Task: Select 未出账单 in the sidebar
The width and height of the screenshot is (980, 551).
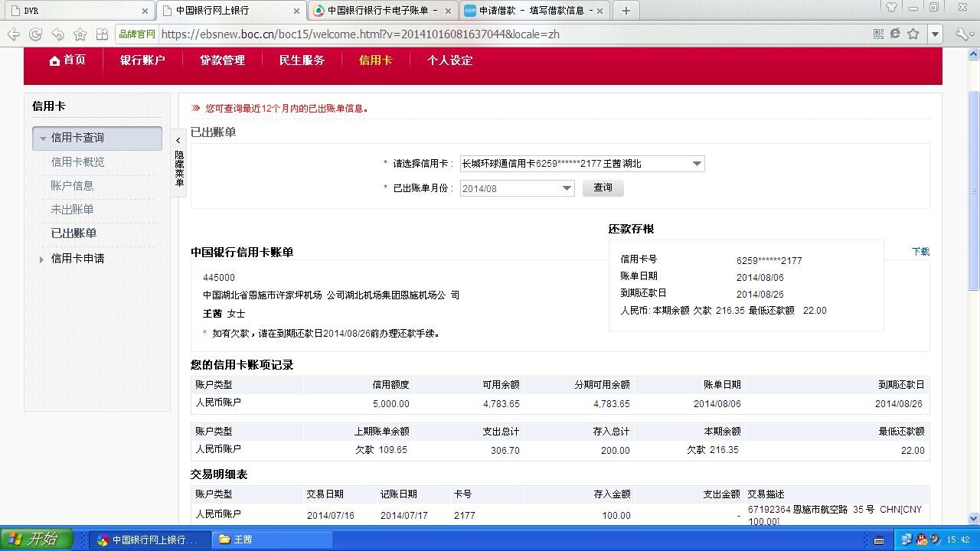Action: coord(72,210)
